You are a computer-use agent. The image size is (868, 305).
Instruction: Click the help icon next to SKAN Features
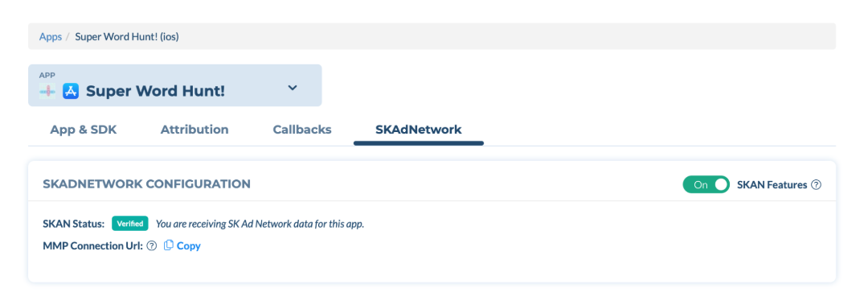(x=816, y=184)
